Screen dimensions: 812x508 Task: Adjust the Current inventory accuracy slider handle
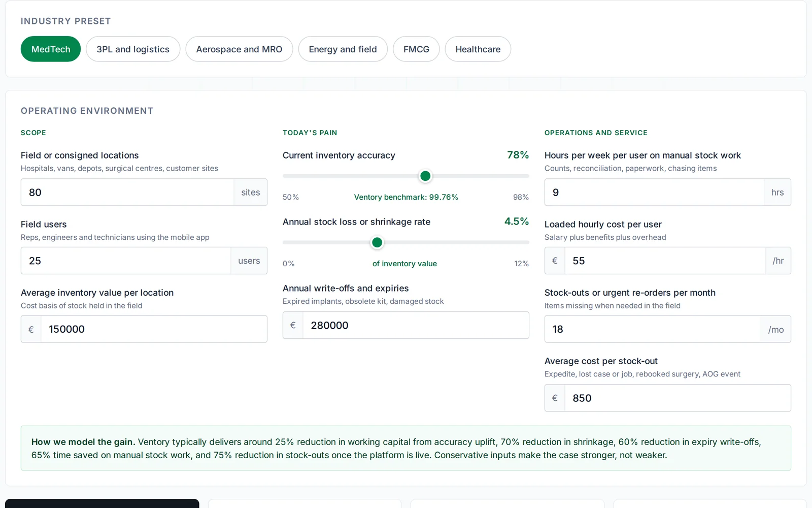pyautogui.click(x=425, y=176)
